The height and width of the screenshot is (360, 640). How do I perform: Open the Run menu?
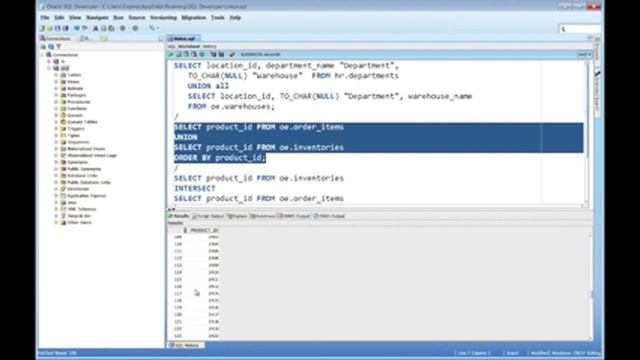pos(118,18)
